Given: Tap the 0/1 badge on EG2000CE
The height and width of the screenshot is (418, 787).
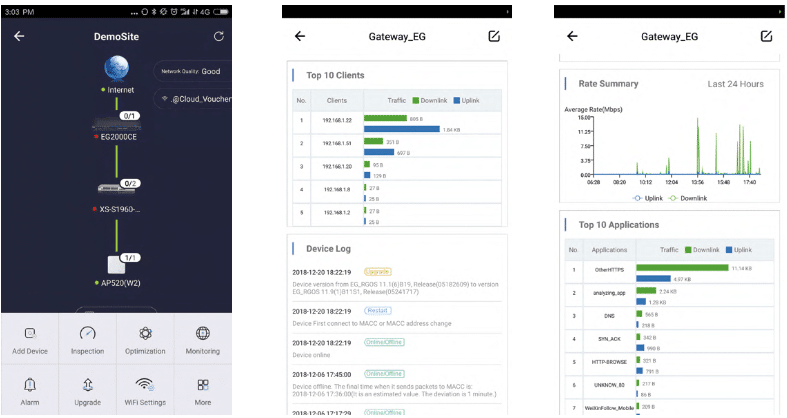Looking at the screenshot, I should click(x=129, y=116).
